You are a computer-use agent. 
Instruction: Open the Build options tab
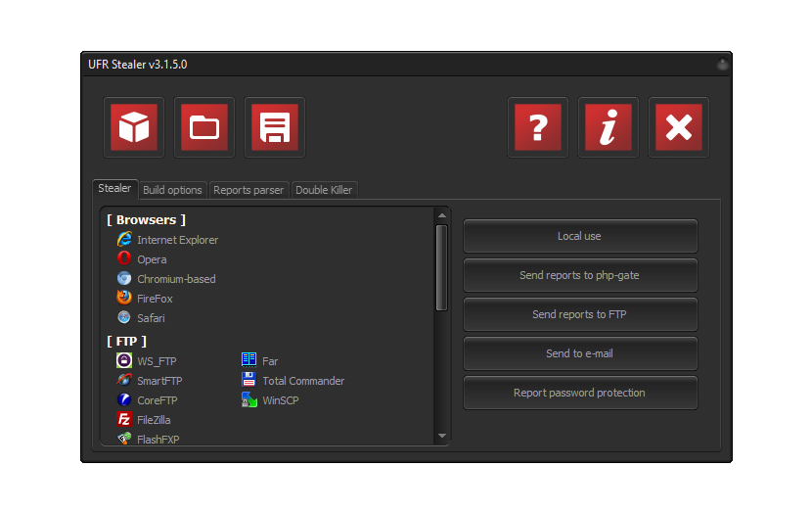(172, 190)
